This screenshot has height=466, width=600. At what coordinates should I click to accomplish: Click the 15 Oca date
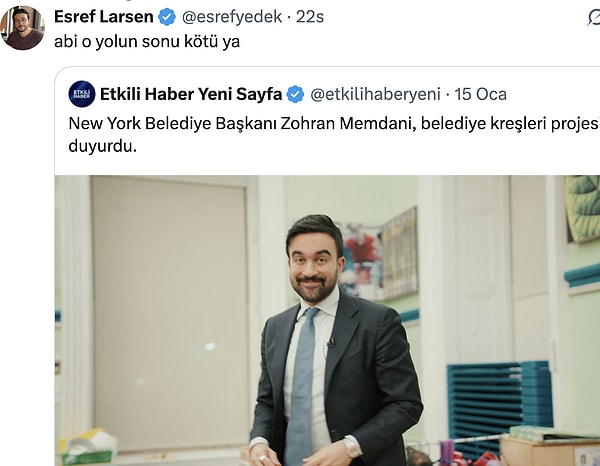point(480,95)
